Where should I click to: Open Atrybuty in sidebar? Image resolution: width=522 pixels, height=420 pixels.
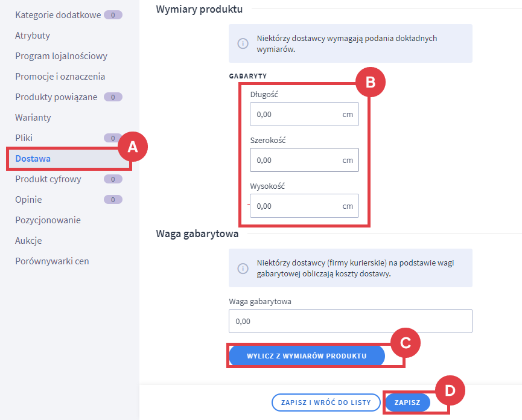(33, 36)
